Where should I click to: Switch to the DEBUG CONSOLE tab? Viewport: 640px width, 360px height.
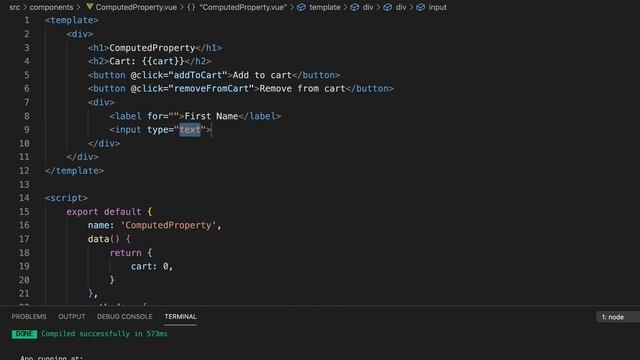pyautogui.click(x=124, y=316)
